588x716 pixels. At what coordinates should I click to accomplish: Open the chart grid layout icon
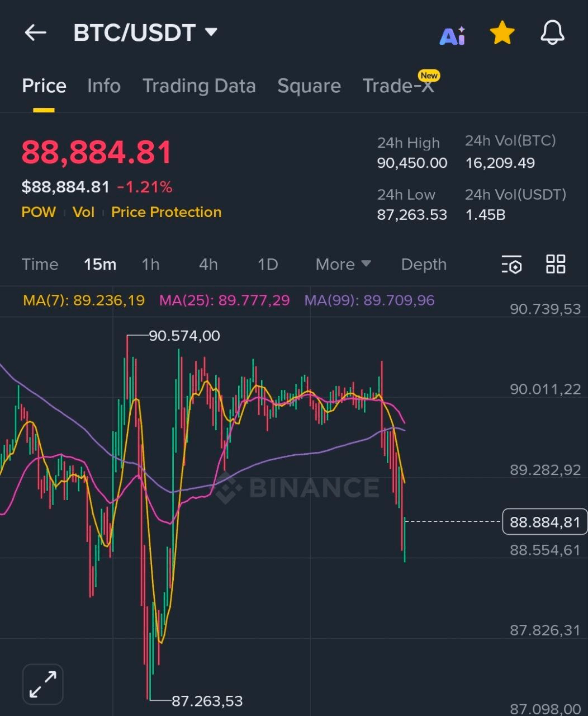556,264
